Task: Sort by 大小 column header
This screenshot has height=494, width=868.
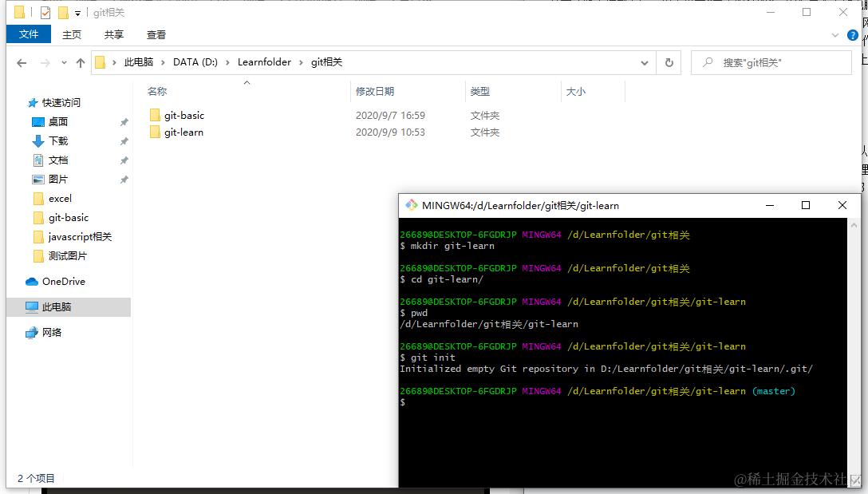Action: tap(575, 92)
